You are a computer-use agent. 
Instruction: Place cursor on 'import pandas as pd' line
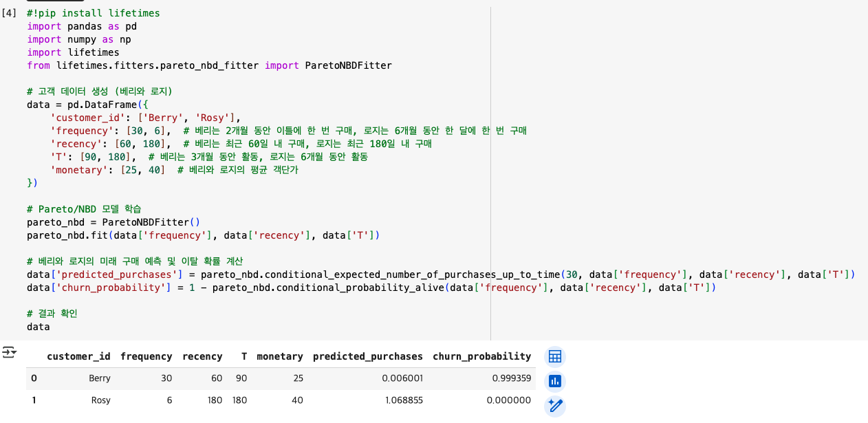[83, 26]
